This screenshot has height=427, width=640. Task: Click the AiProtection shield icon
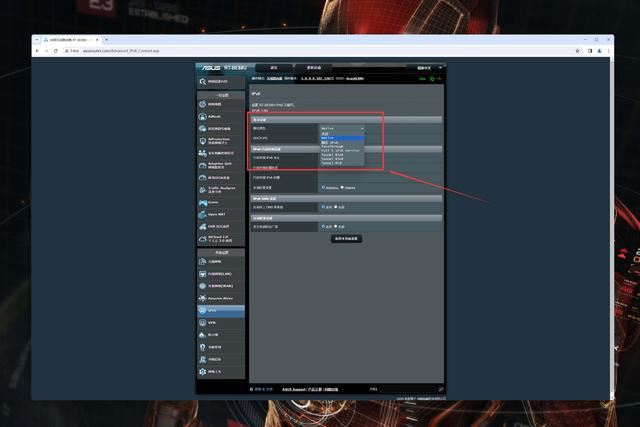(203, 141)
